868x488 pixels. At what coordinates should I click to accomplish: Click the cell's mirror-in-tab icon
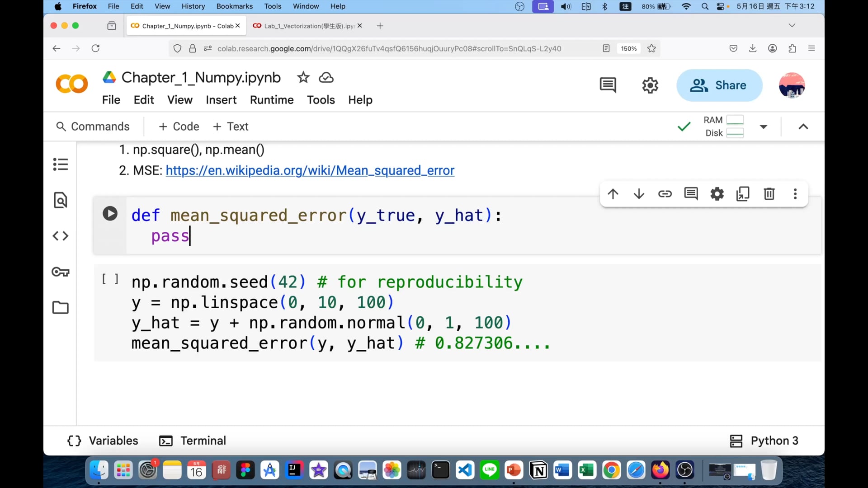(743, 194)
